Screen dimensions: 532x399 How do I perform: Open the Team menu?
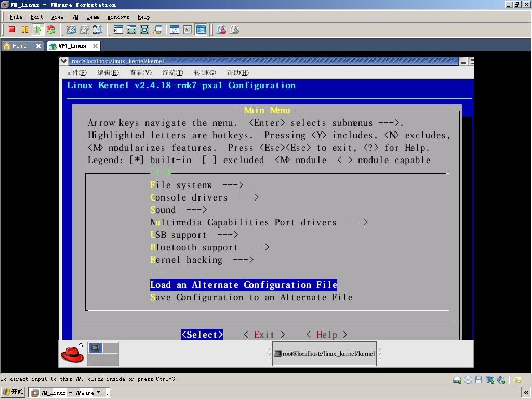tap(92, 17)
